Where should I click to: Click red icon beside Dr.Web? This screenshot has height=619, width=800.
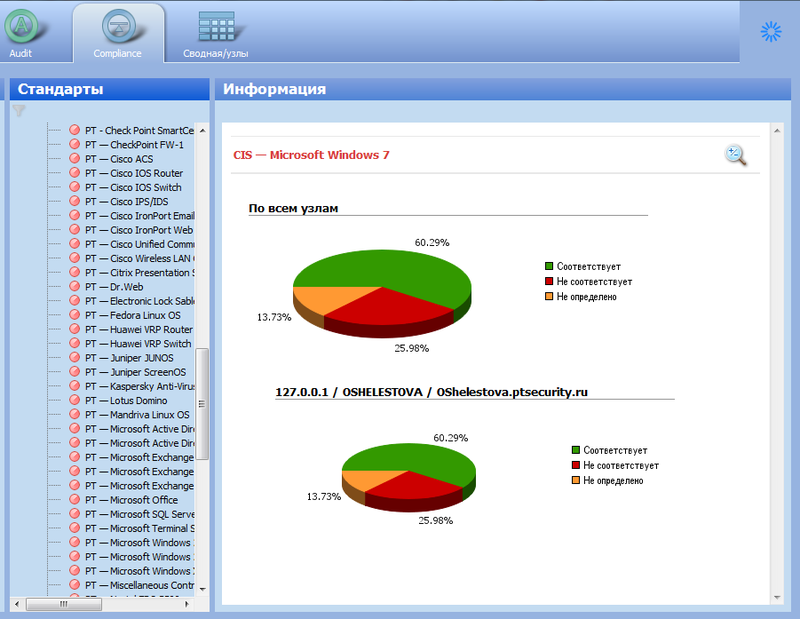74,286
